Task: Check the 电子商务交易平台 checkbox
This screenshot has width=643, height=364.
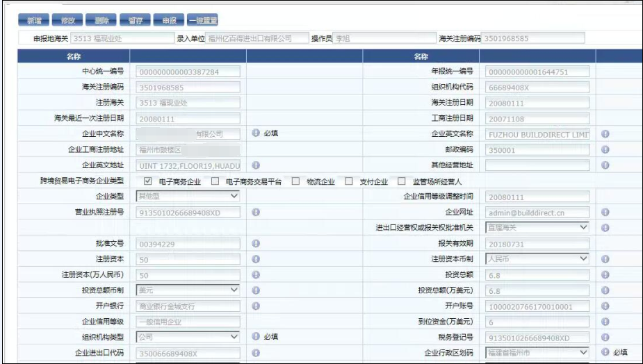Action: click(x=215, y=181)
